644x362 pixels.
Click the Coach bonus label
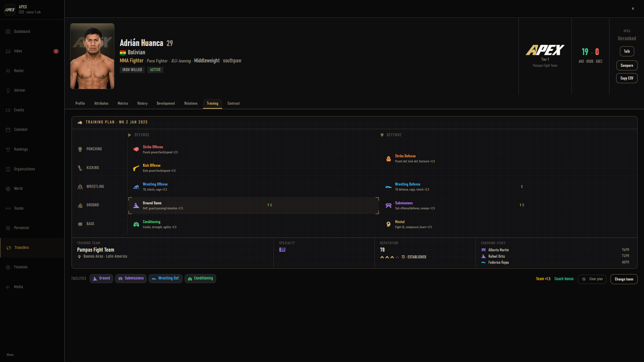[564, 279]
